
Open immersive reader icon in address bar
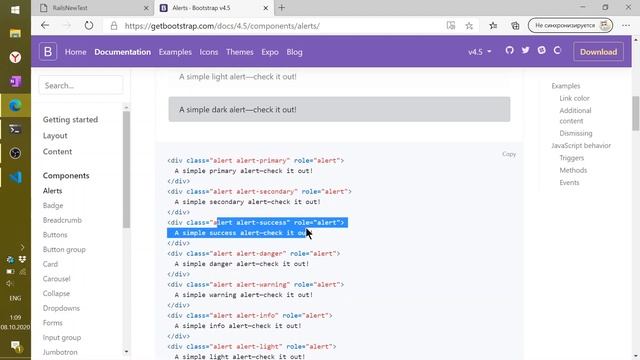(x=451, y=25)
